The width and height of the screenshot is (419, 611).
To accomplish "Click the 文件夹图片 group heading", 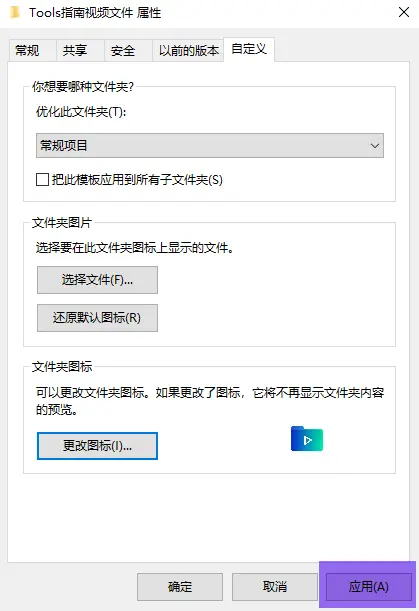I will point(62,223).
